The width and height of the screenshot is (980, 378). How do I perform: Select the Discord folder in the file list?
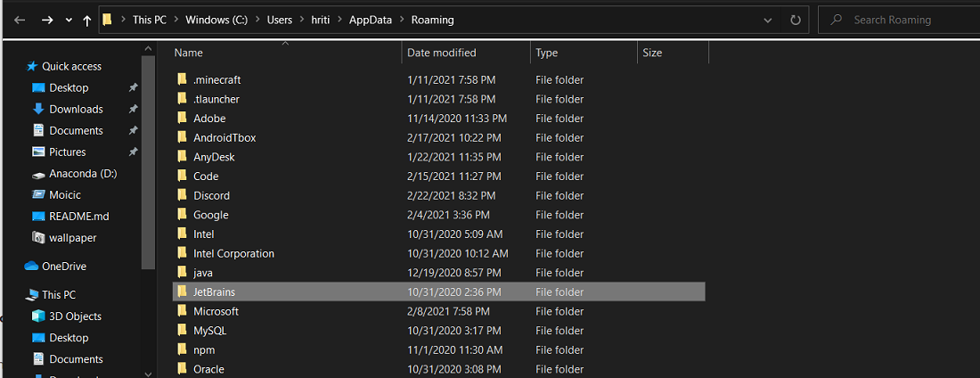211,195
